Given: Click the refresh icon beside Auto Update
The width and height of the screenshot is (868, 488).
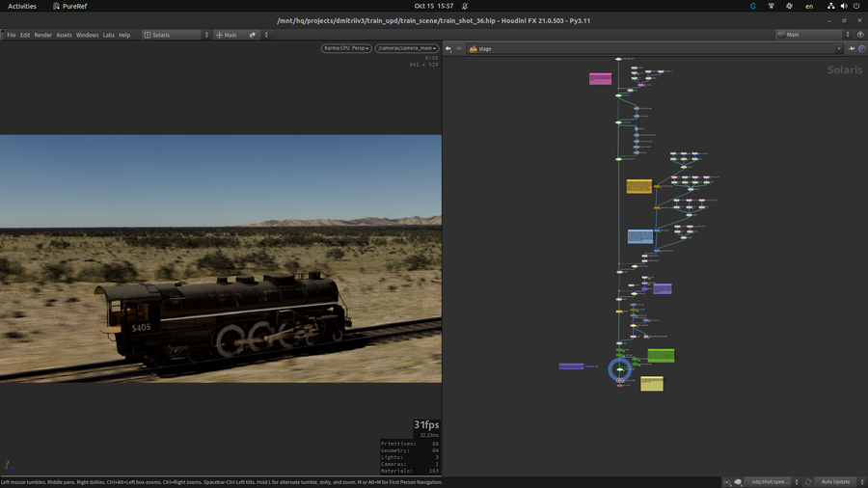Looking at the screenshot, I should 807,481.
